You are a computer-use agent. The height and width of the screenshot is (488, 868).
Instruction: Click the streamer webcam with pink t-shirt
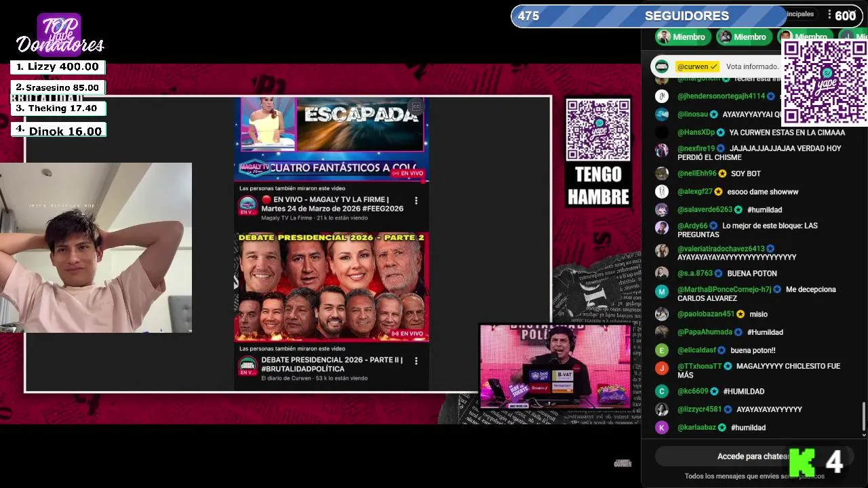96,247
